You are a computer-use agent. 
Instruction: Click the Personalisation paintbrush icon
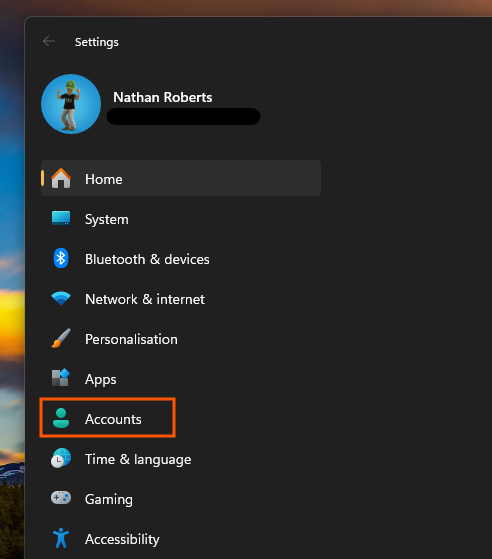[x=61, y=338]
